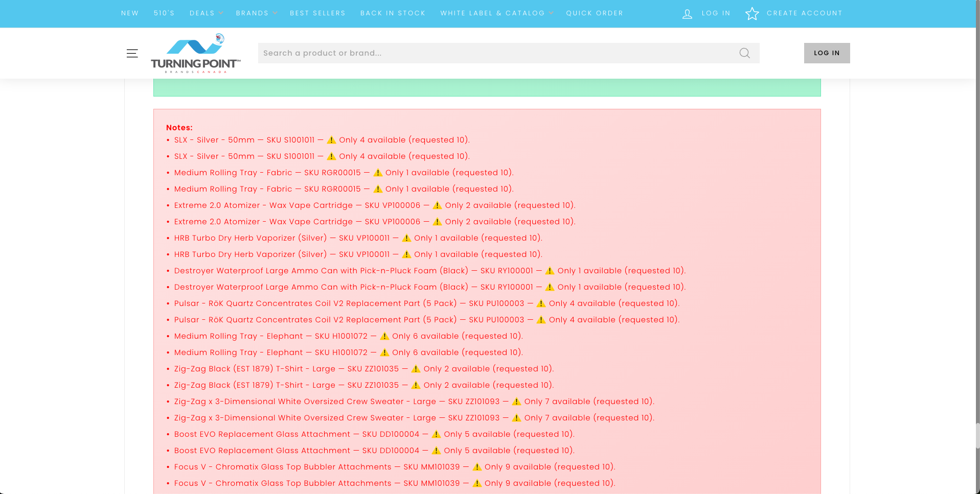Click the Turning Point Brands logo

pos(195,53)
